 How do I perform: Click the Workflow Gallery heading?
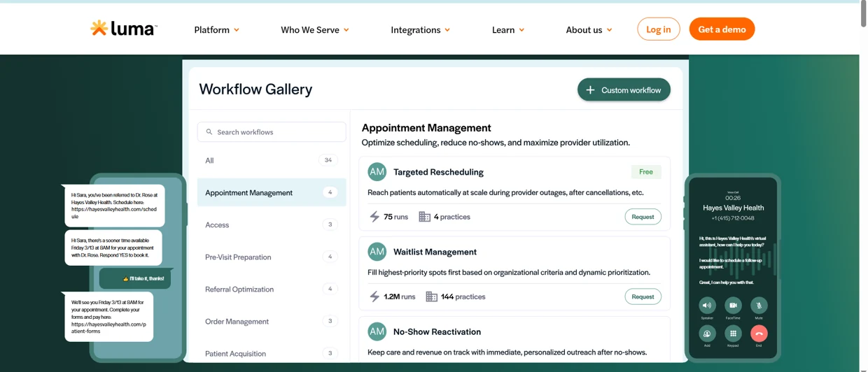[255, 89]
